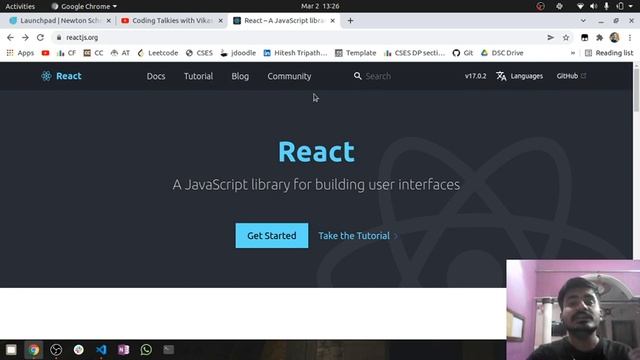Open the jdoodle bookmark
The height and width of the screenshot is (360, 640).
point(238,53)
